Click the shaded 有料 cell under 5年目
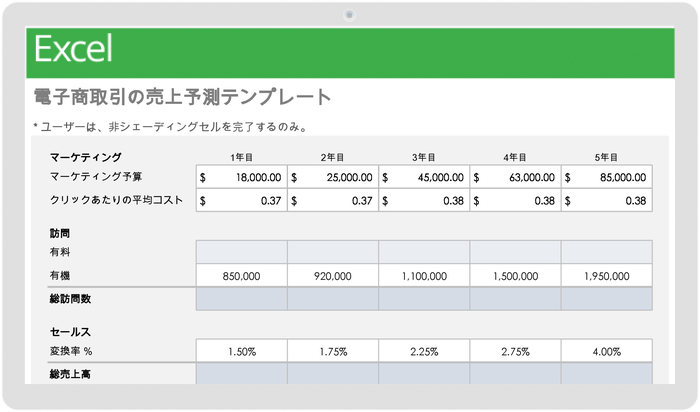Viewport: 700px width, 412px height. 607,252
